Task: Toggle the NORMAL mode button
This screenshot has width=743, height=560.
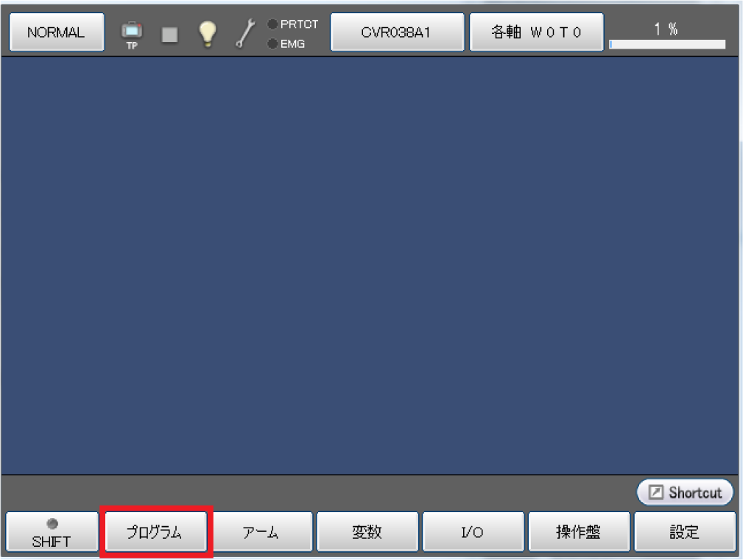Action: (x=57, y=32)
